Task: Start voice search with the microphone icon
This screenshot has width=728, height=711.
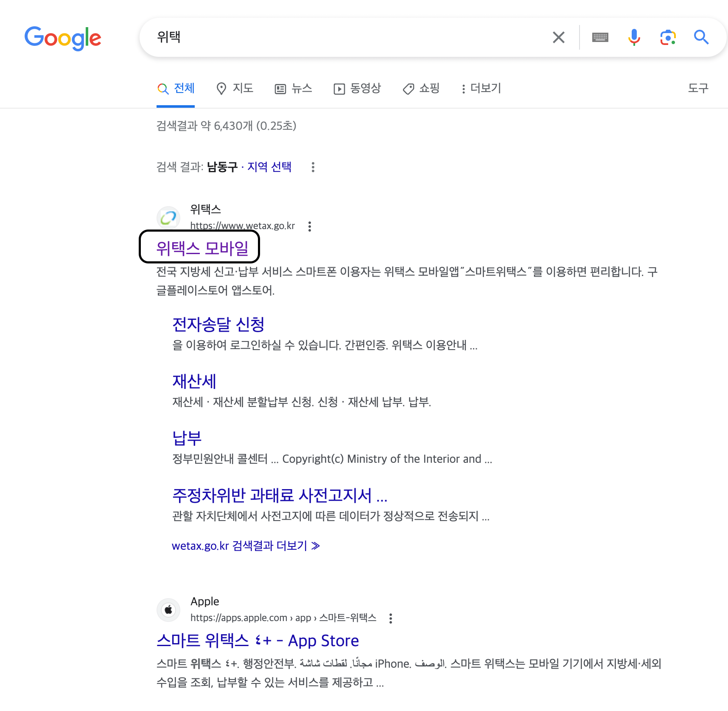Action: (x=634, y=37)
